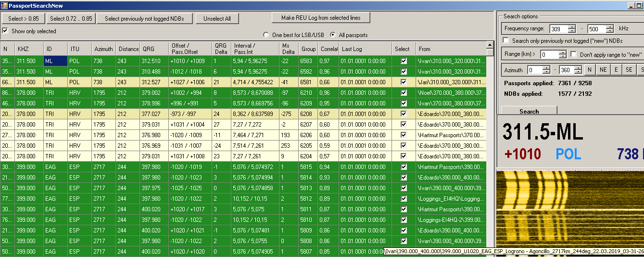Uncheck Select box for Group 6583 row

[404, 61]
